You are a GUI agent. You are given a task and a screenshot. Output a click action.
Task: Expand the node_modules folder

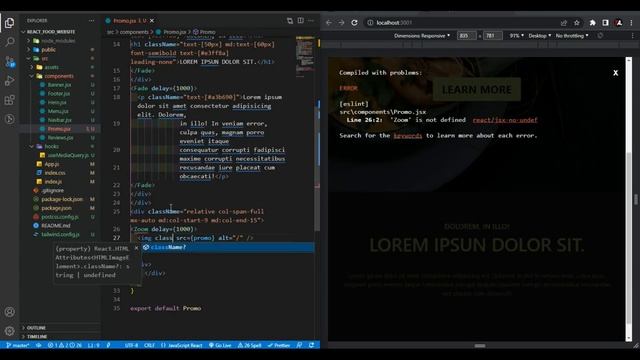(x=61, y=41)
